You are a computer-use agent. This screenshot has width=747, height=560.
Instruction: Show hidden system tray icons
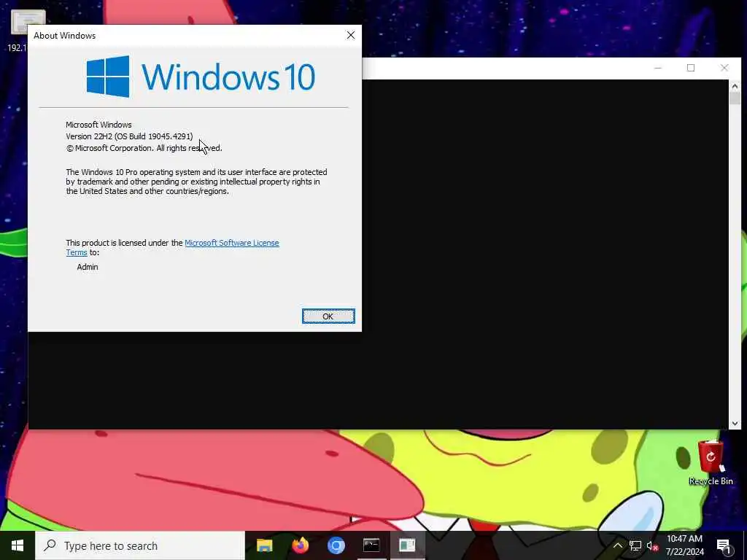[x=617, y=545]
